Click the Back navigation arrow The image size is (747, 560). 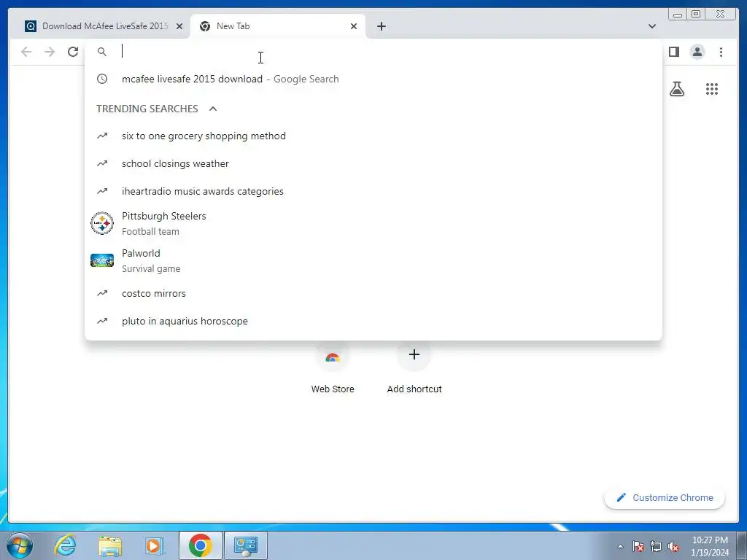[26, 52]
